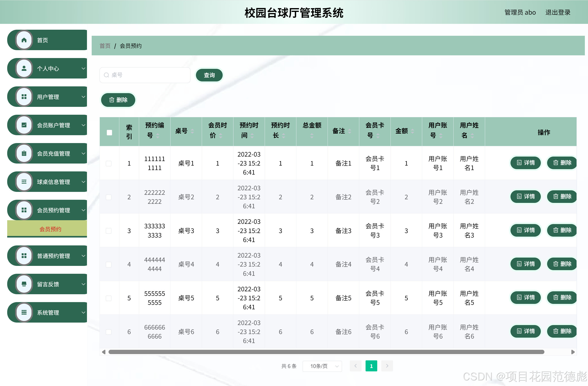Screen dimensions: 588x386
Task: Toggle the select-all checkbox in the table header
Action: 109,132
